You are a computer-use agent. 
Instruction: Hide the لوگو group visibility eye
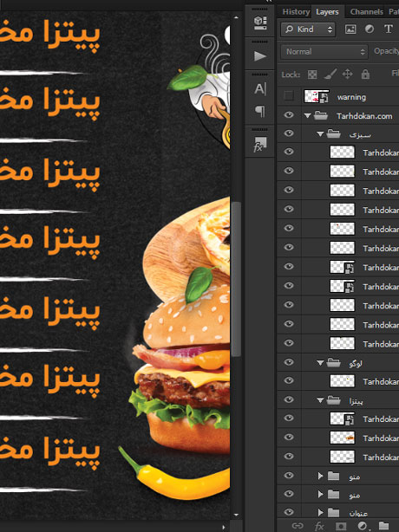pyautogui.click(x=289, y=362)
